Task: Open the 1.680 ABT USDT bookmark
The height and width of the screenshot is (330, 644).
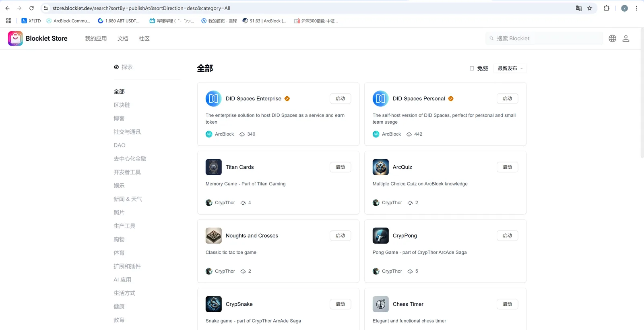Action: click(119, 21)
